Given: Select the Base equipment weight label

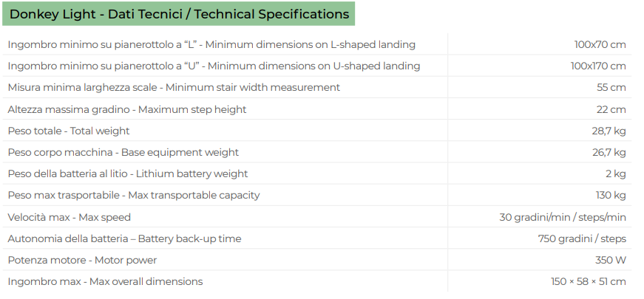Looking at the screenshot, I should point(123,152).
